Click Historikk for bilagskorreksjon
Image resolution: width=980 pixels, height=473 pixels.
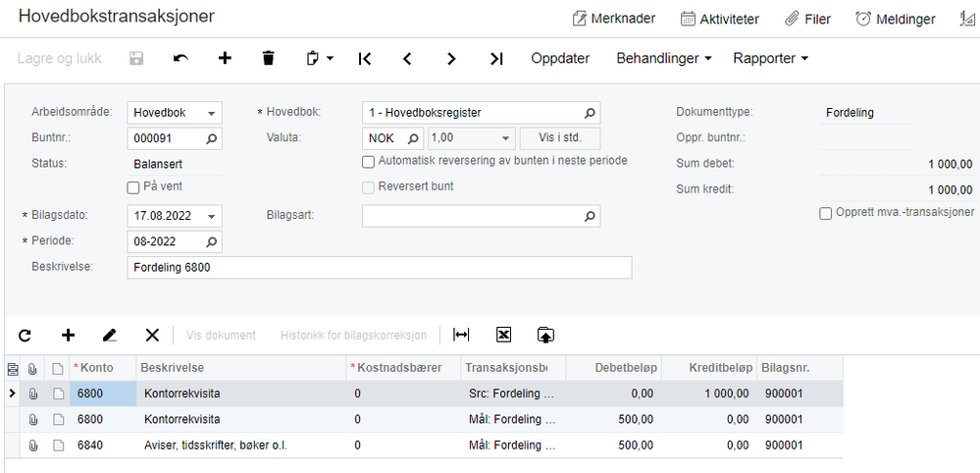(354, 336)
